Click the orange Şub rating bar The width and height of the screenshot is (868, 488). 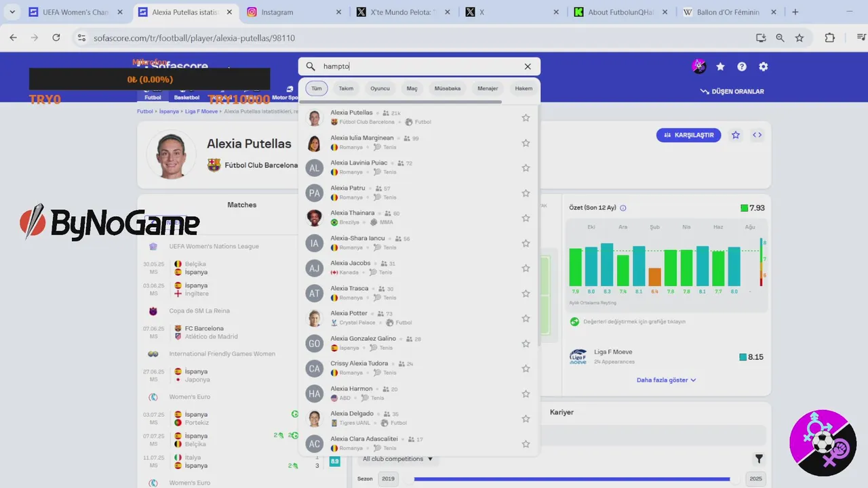pos(654,277)
